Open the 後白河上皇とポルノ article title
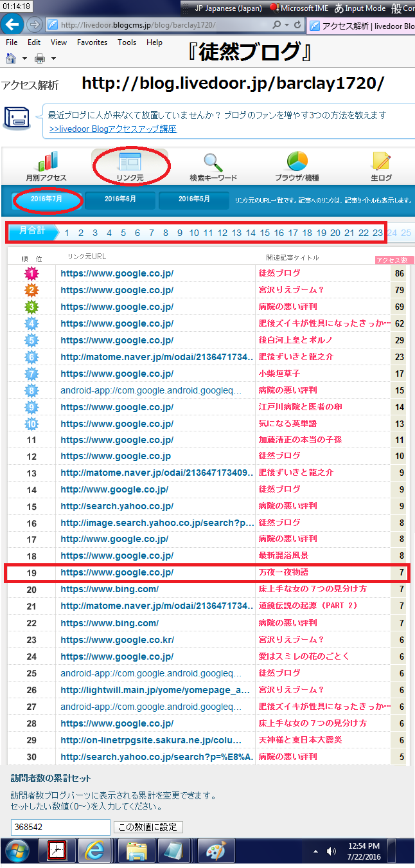This screenshot has width=415, height=868. tap(296, 340)
